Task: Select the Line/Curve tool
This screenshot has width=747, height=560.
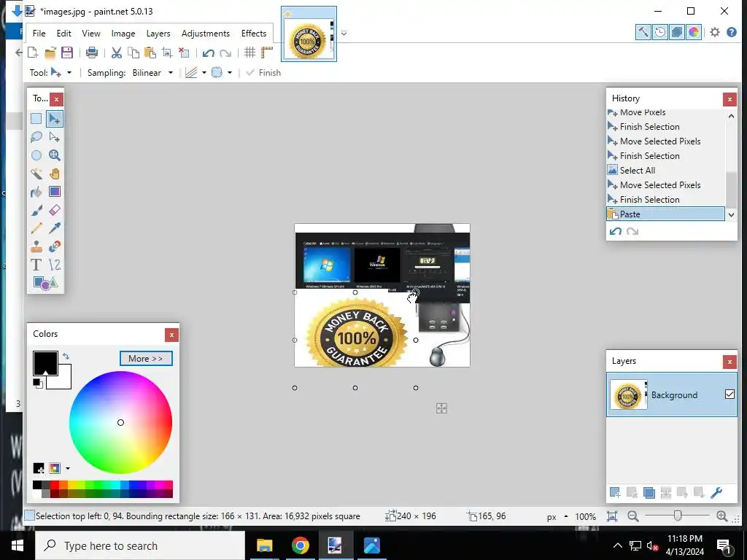Action: point(54,264)
